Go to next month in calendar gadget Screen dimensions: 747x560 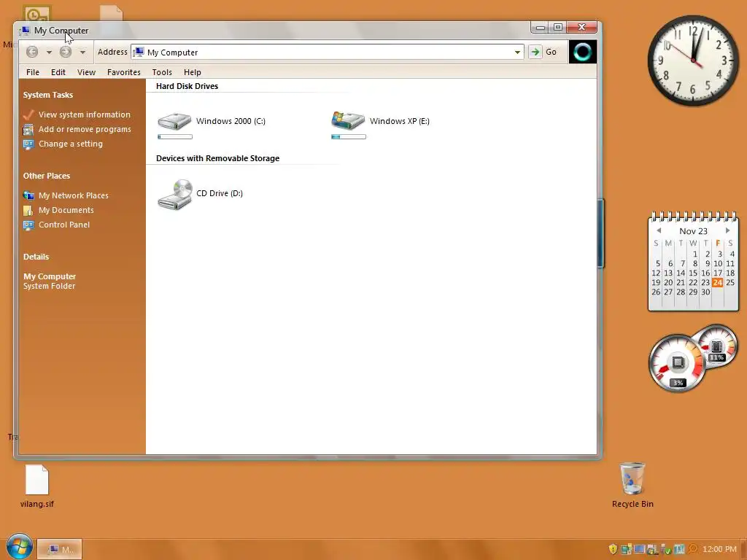[727, 230]
